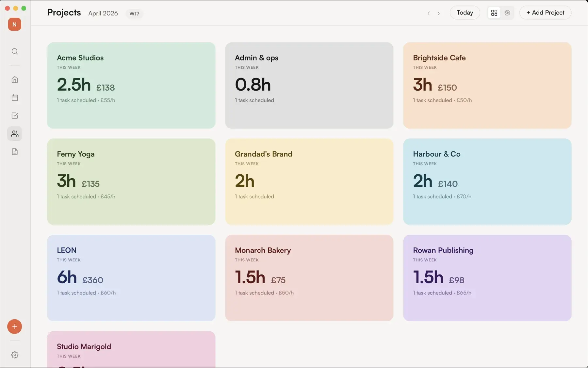Switch to chart view toggle
Image resolution: width=588 pixels, height=368 pixels.
point(507,13)
